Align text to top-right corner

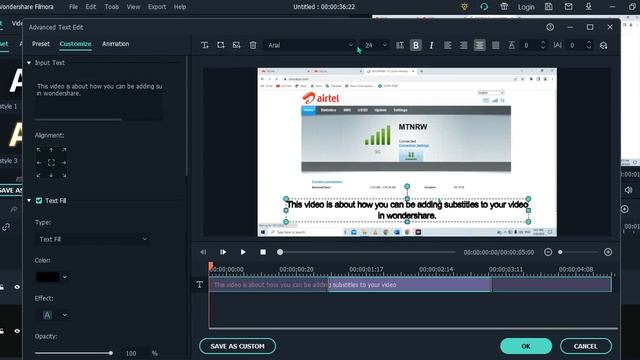(x=64, y=150)
